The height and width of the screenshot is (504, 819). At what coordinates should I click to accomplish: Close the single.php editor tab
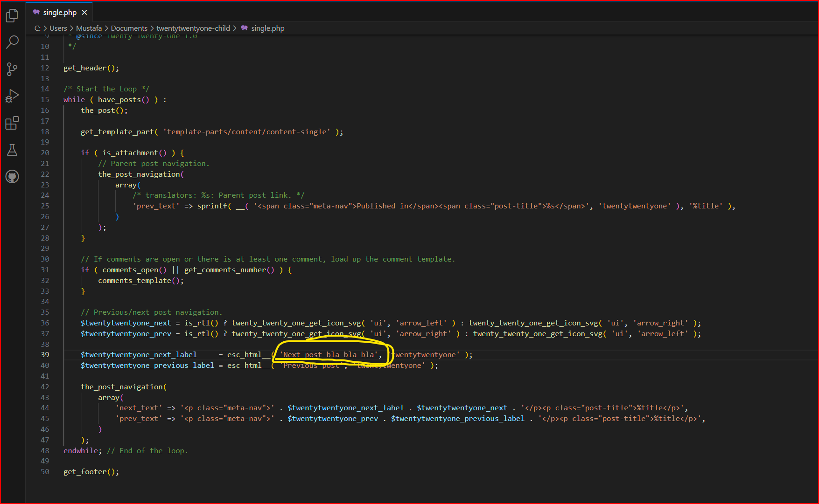click(x=84, y=13)
